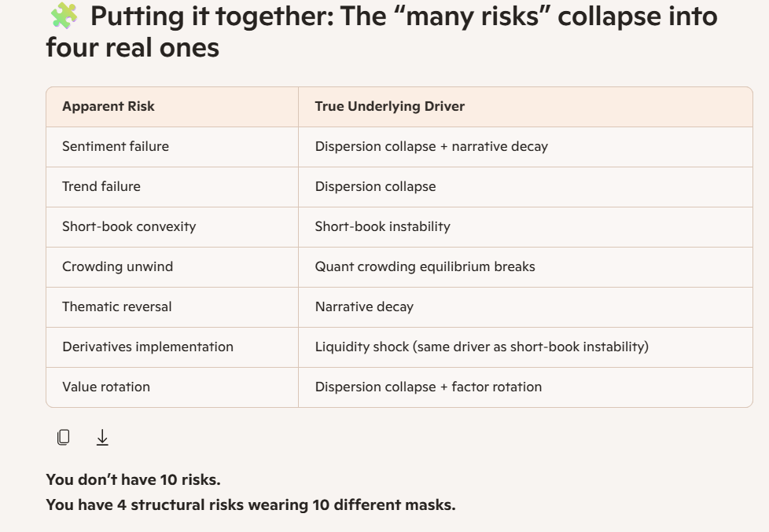Click the 'Crowding unwind' cell

pos(172,266)
